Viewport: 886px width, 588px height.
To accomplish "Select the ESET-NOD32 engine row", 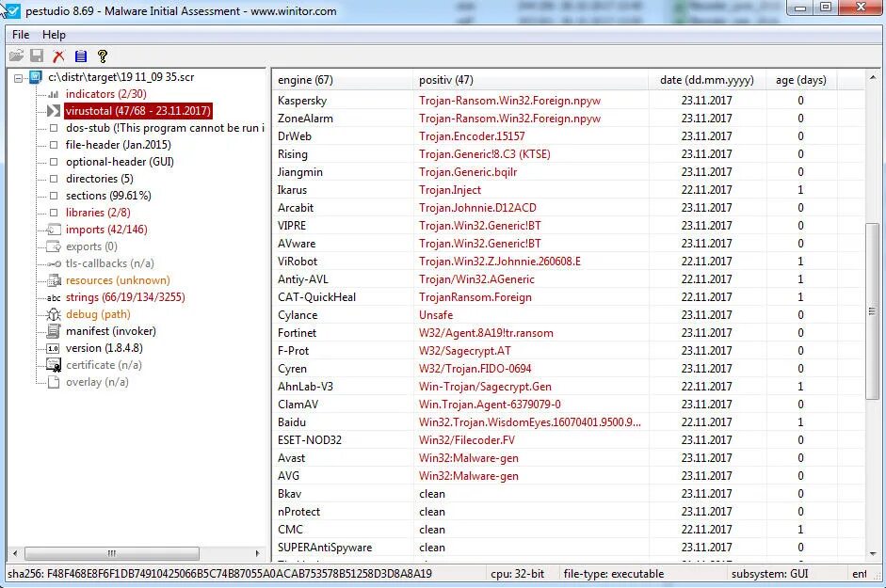I will pos(568,440).
